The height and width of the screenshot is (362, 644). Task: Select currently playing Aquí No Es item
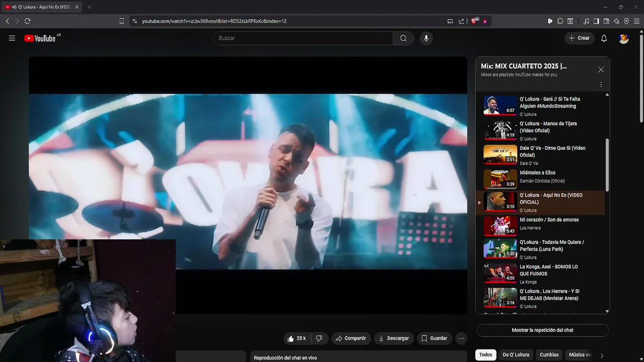point(540,203)
